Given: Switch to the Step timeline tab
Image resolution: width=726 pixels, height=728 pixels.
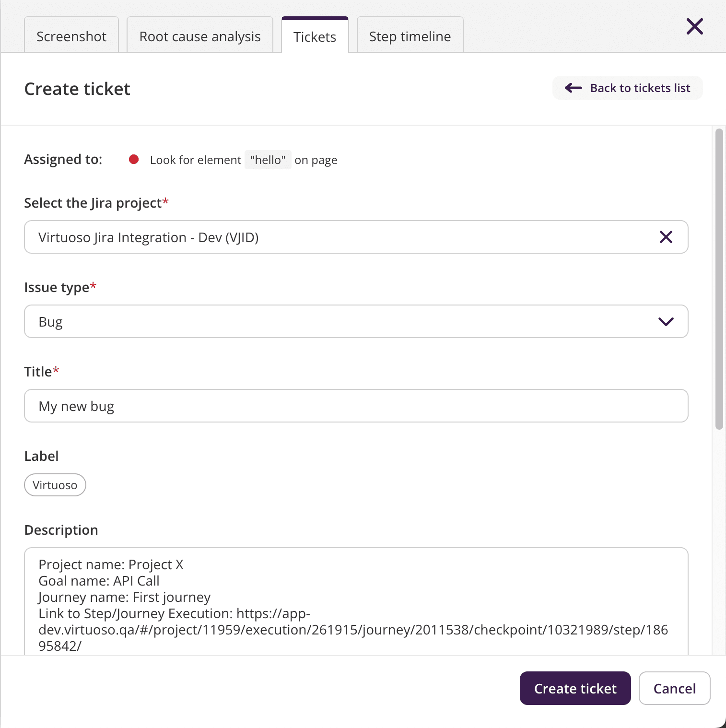Looking at the screenshot, I should click(x=410, y=35).
